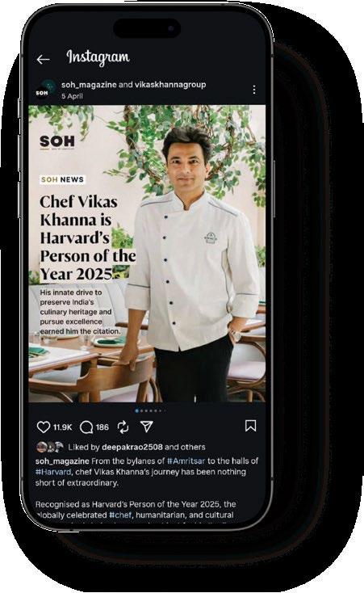The width and height of the screenshot is (364, 593).
Task: Open the soh_magazine account name in header
Action: pyautogui.click(x=89, y=85)
